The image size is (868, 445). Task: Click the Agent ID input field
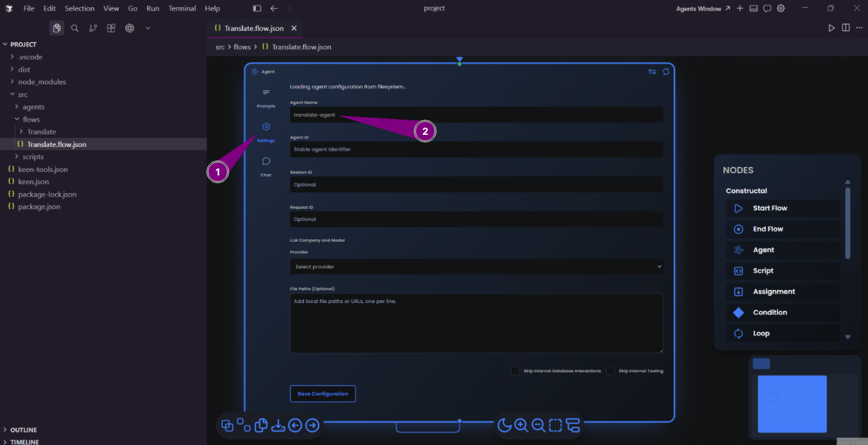(x=476, y=149)
